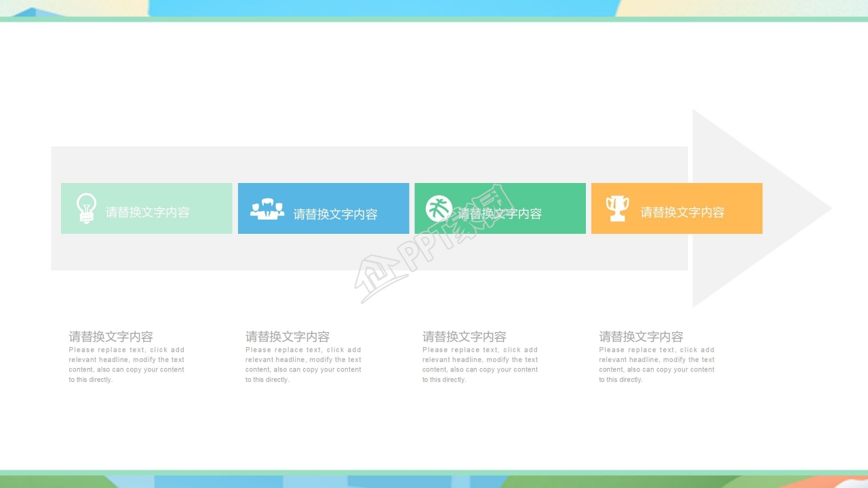The image size is (868, 488).
Task: Click the gray heading below the orange box
Action: (641, 336)
